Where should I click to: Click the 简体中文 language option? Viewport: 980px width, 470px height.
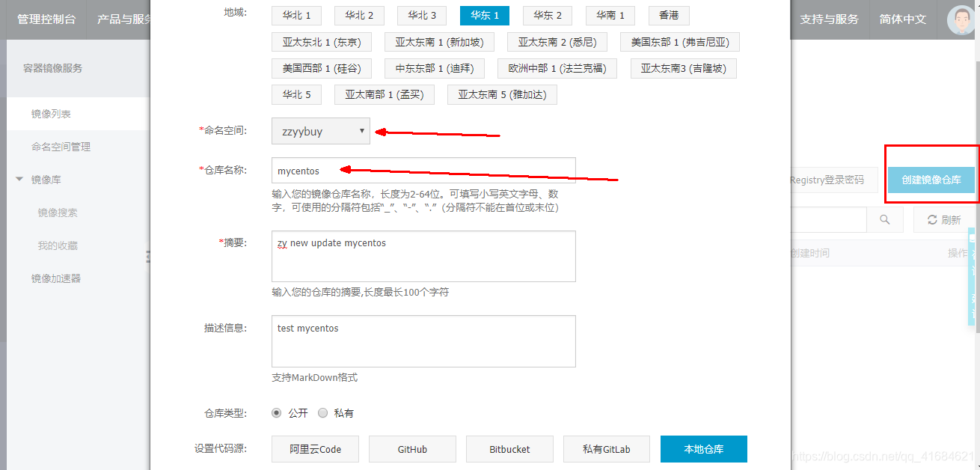pyautogui.click(x=902, y=20)
